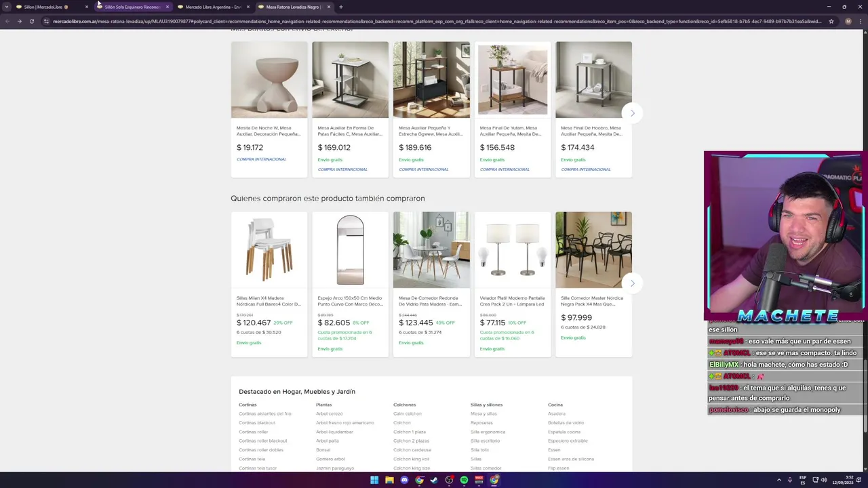Close the 'Sillón Sofa Esquinero' tab
The image size is (868, 488).
[x=167, y=7]
